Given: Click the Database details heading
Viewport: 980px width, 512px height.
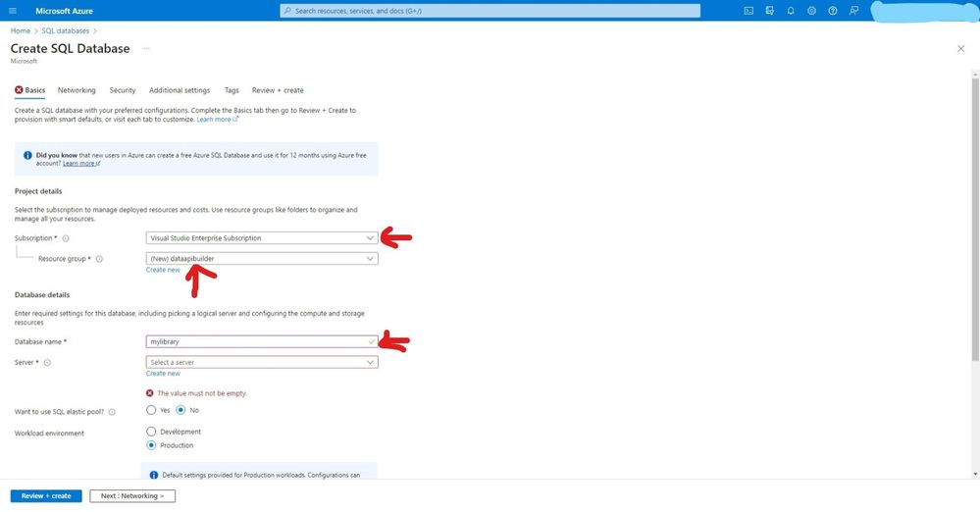Looking at the screenshot, I should click(42, 294).
